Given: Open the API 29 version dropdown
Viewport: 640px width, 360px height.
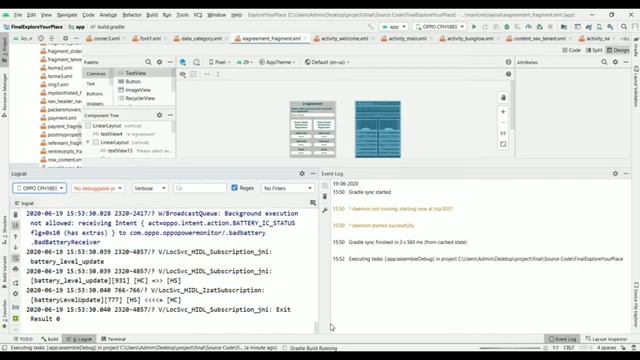Looking at the screenshot, I should (245, 62).
